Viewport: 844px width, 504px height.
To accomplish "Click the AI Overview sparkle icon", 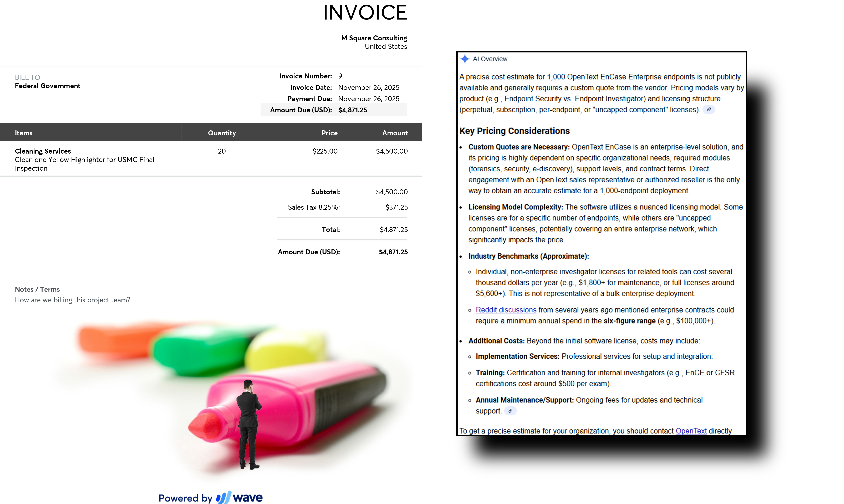I will point(465,59).
